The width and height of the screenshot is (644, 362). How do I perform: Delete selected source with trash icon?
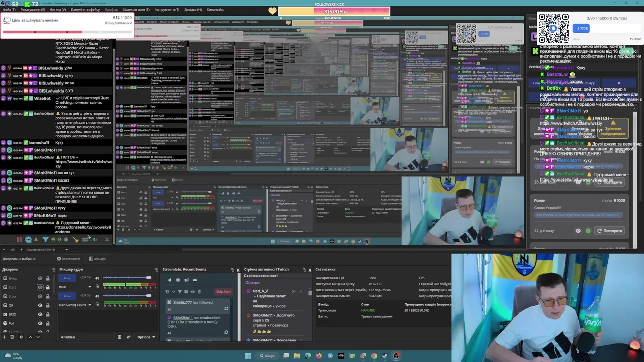pyautogui.click(x=12, y=337)
